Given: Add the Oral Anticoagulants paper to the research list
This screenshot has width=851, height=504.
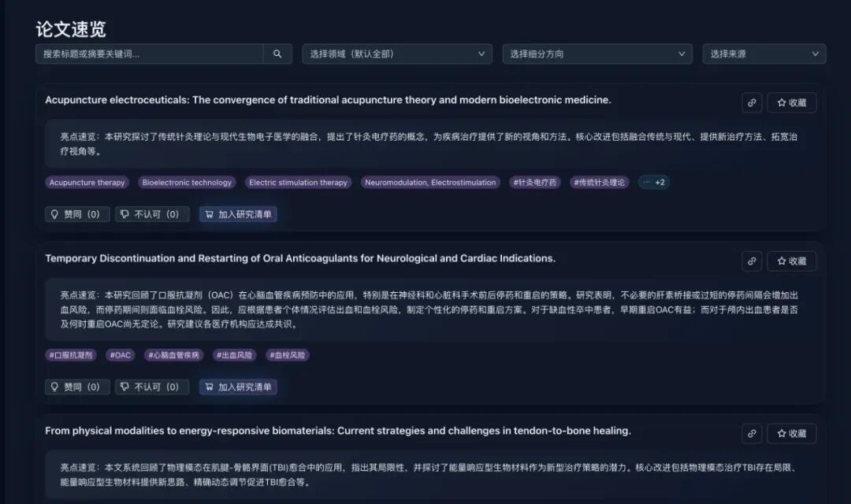Looking at the screenshot, I should (x=238, y=387).
